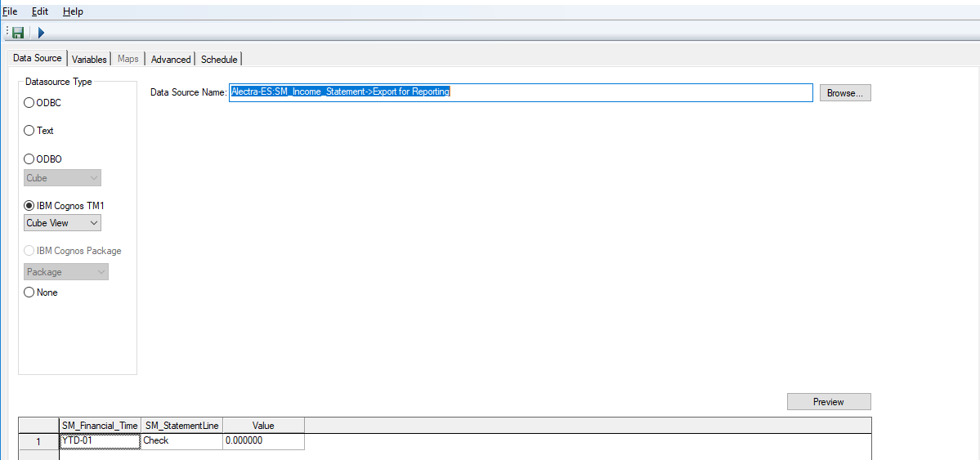The image size is (980, 460).
Task: Select the SM_StatementLine column header
Action: click(182, 426)
